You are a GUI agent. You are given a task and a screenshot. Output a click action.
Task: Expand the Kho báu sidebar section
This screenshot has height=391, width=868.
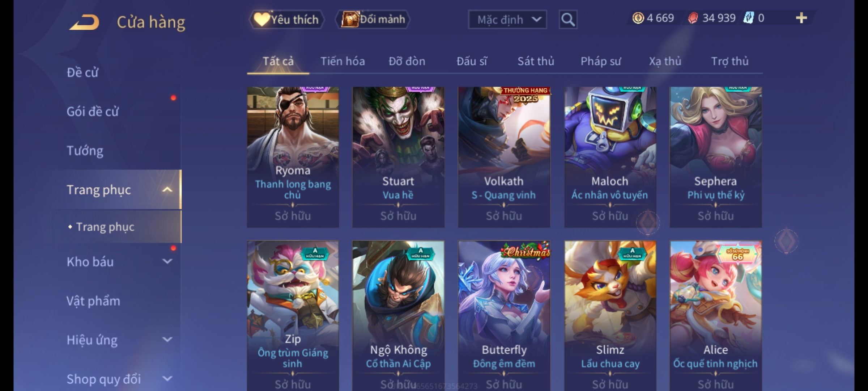(167, 261)
